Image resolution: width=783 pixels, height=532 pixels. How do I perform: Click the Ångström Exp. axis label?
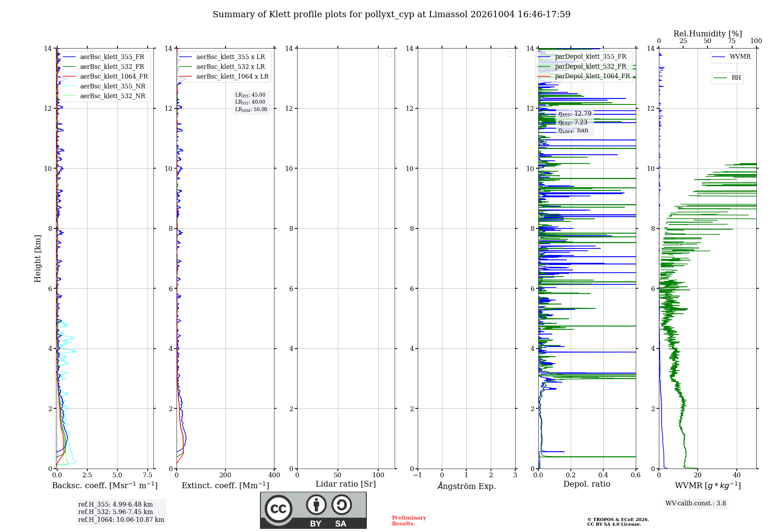click(467, 486)
